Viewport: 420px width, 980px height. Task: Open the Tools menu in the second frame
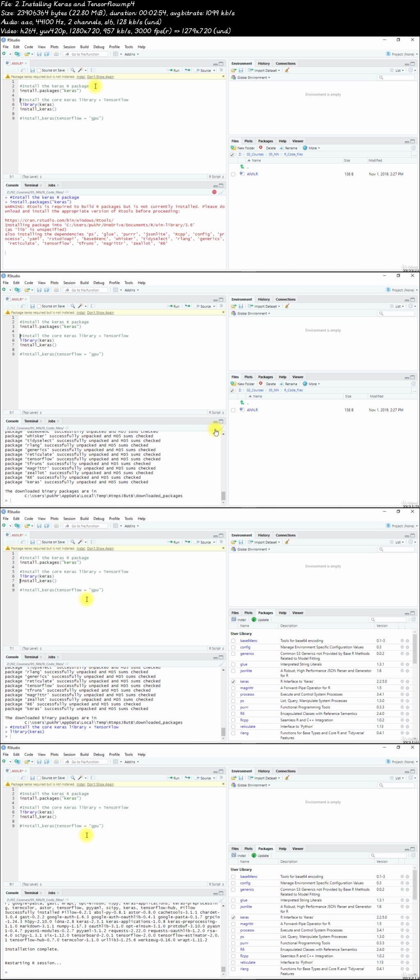[x=129, y=283]
